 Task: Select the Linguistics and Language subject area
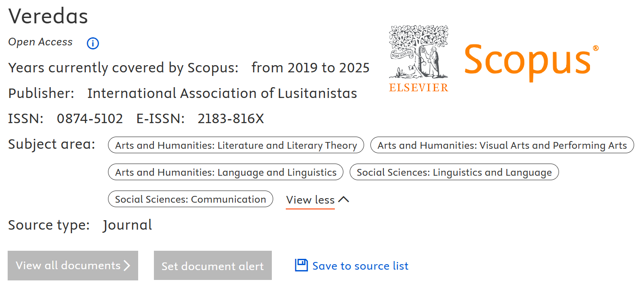(455, 172)
